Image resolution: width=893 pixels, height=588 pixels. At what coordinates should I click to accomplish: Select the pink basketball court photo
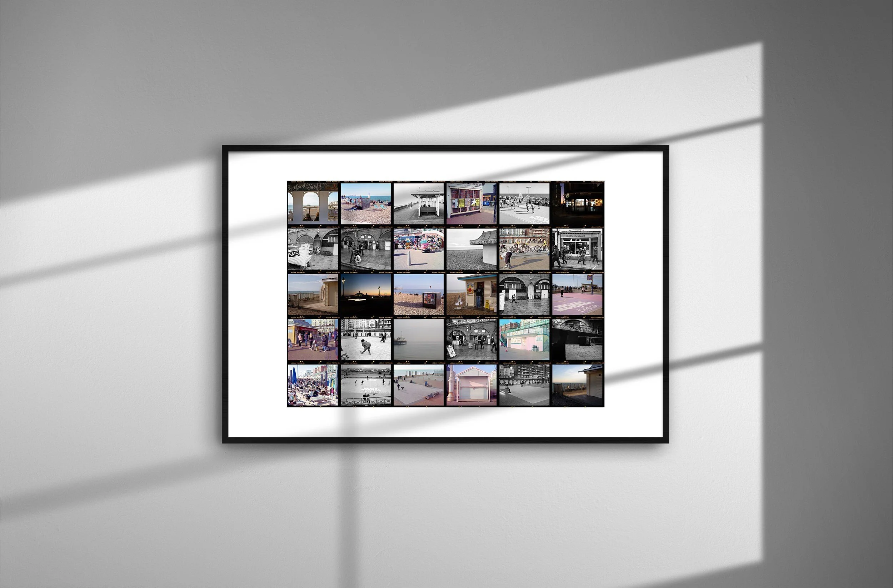click(578, 295)
